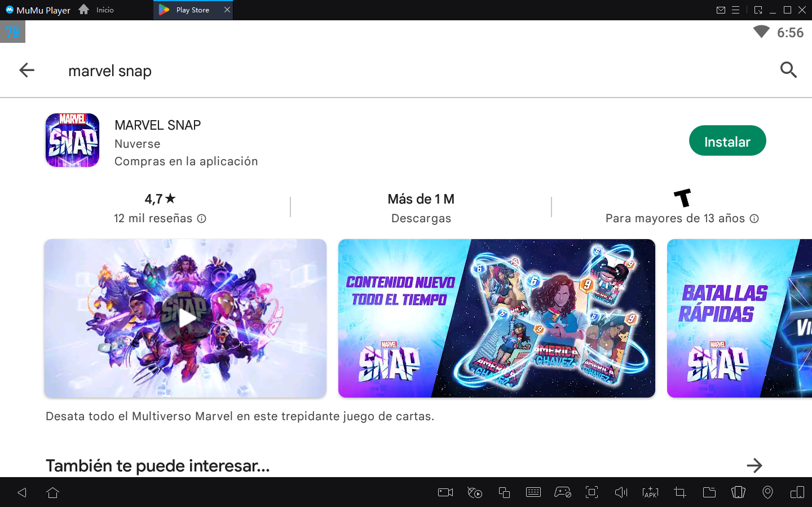Close the Play Store tab

[227, 10]
